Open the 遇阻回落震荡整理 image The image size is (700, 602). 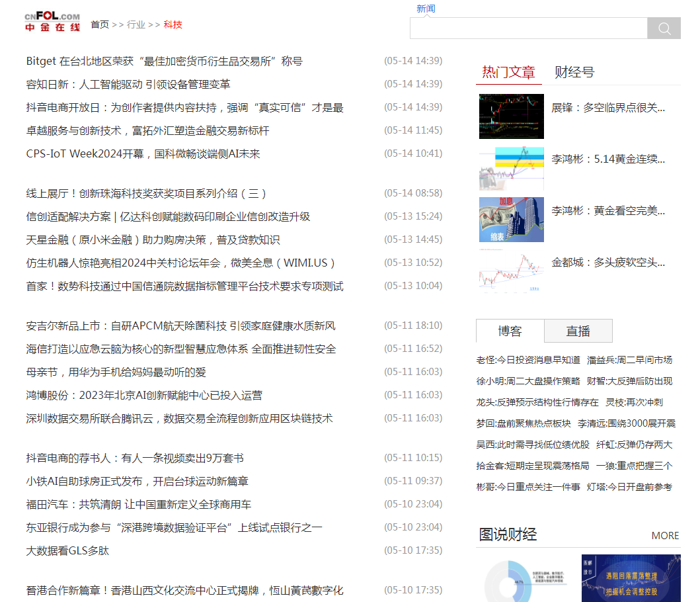point(631,578)
